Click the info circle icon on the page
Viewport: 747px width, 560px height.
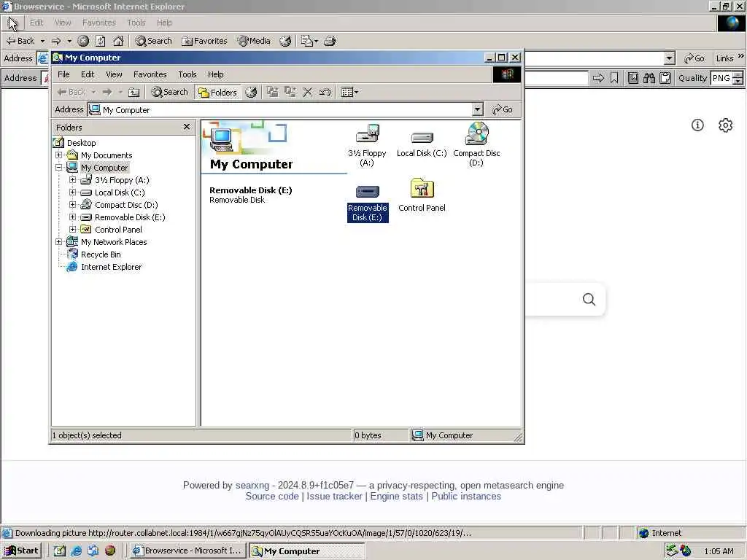pos(697,125)
